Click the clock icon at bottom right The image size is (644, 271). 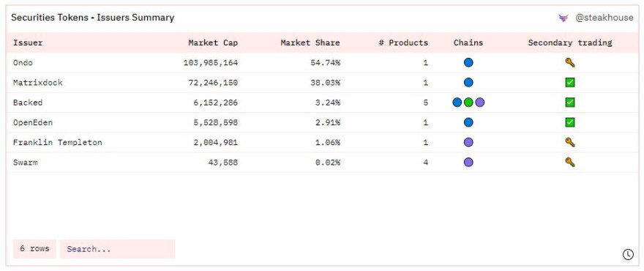point(628,255)
